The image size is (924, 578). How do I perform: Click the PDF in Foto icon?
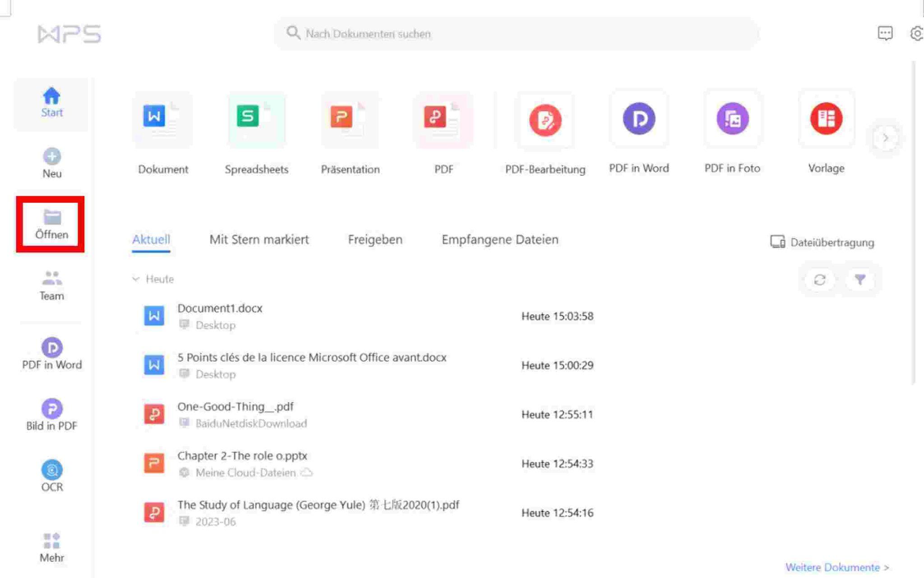click(x=732, y=119)
